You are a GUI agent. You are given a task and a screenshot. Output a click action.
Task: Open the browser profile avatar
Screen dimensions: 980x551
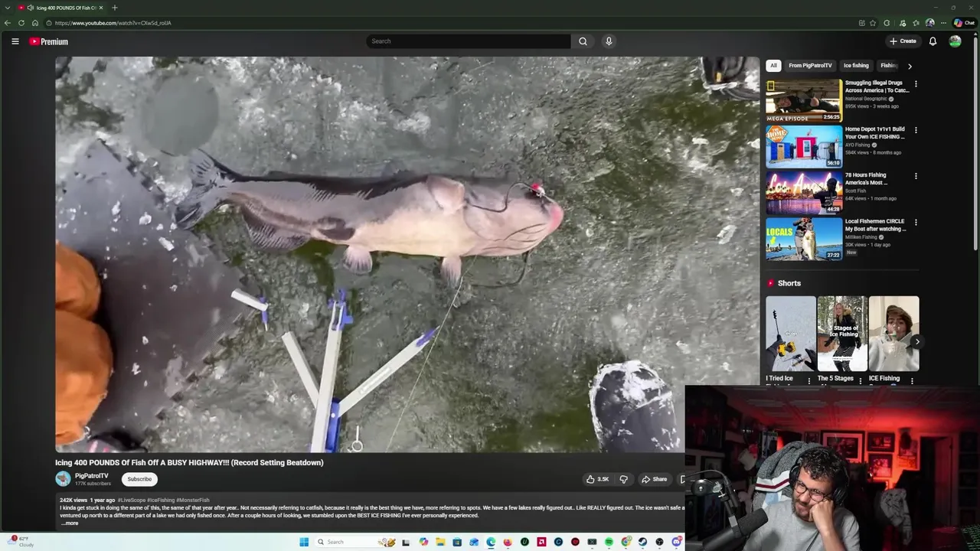(x=929, y=23)
